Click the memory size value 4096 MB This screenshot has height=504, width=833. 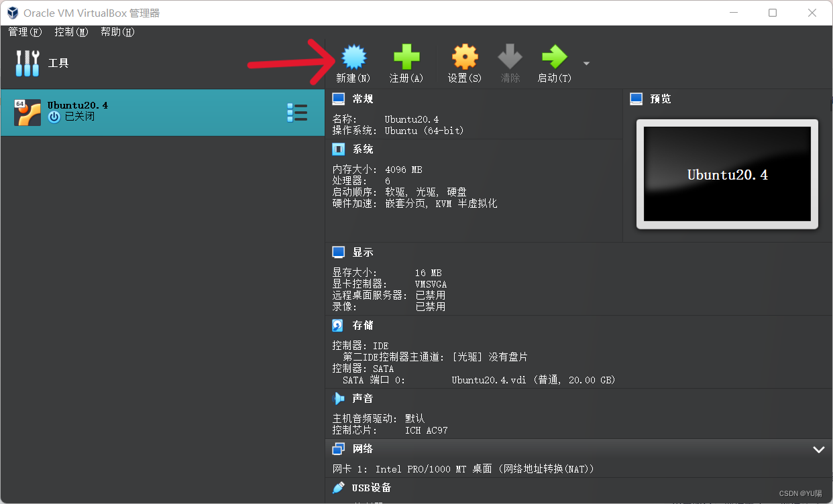click(x=404, y=170)
